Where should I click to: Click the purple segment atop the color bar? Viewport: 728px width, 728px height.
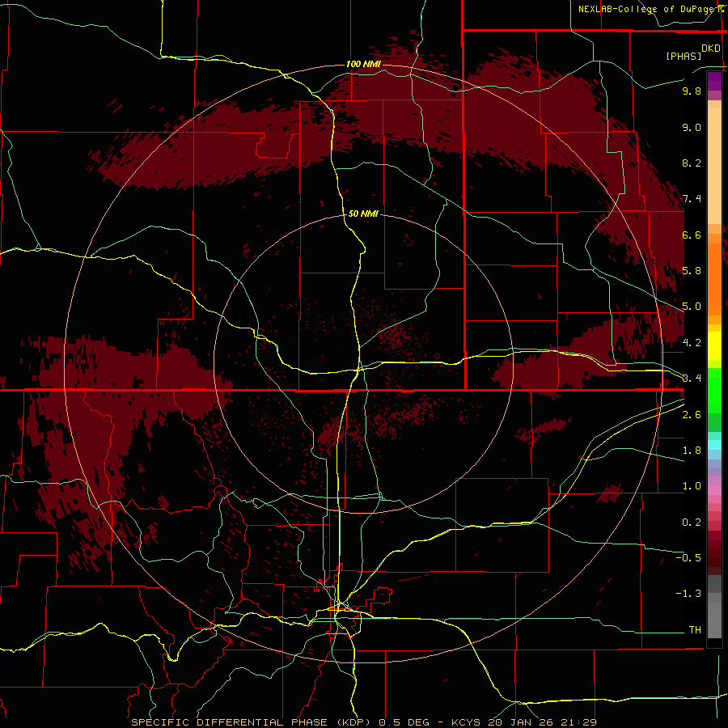coord(714,81)
